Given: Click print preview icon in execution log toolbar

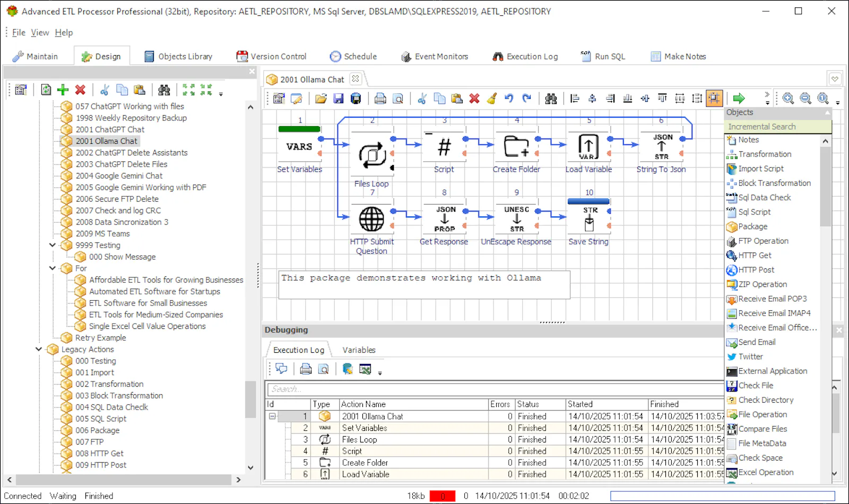Looking at the screenshot, I should click(323, 369).
